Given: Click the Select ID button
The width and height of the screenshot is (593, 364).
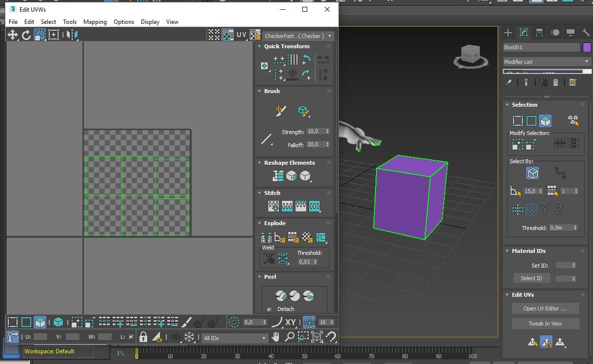Looking at the screenshot, I should 531,278.
